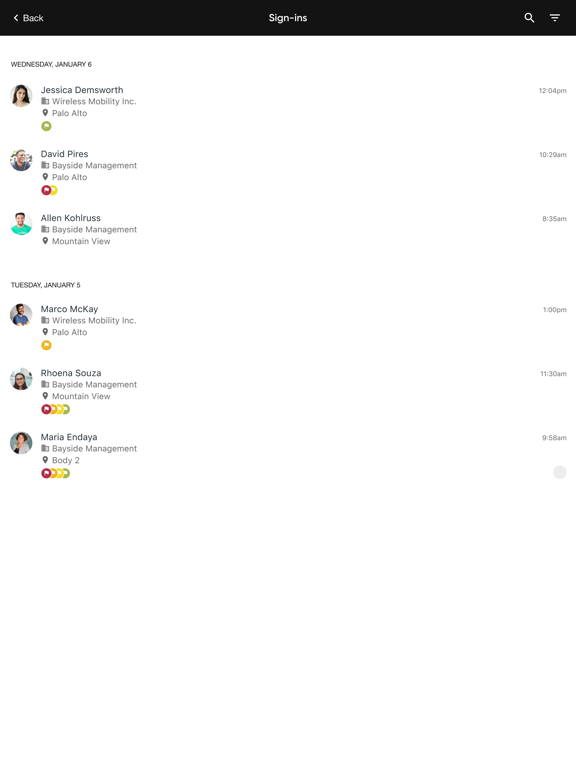Click the 12:04pm sign-in time
This screenshot has width=576, height=768.
552,91
